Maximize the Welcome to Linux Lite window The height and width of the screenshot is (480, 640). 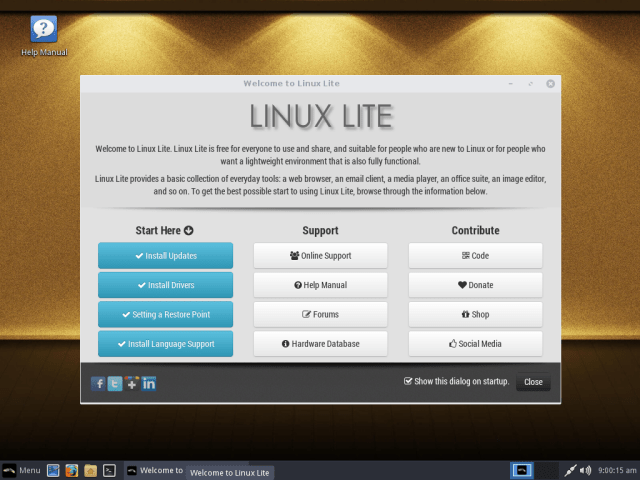click(x=531, y=84)
